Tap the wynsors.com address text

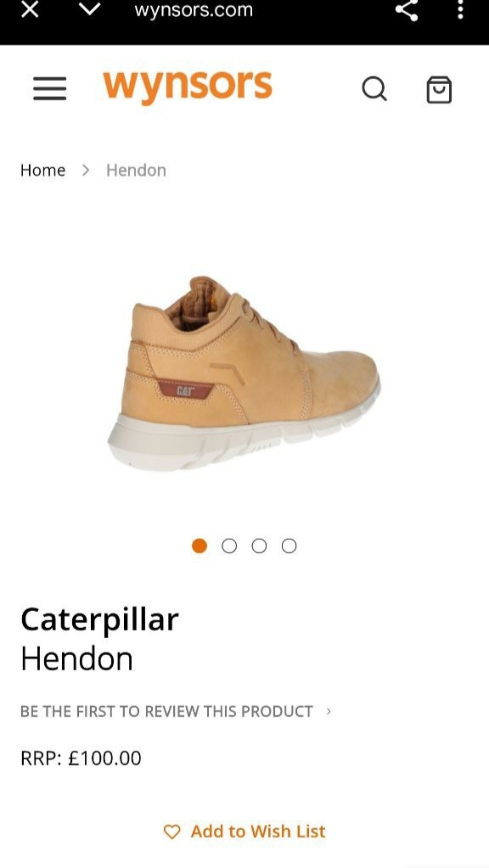point(194,9)
